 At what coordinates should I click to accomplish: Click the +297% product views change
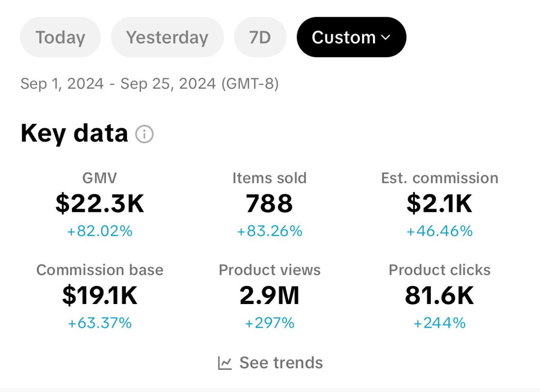[269, 323]
